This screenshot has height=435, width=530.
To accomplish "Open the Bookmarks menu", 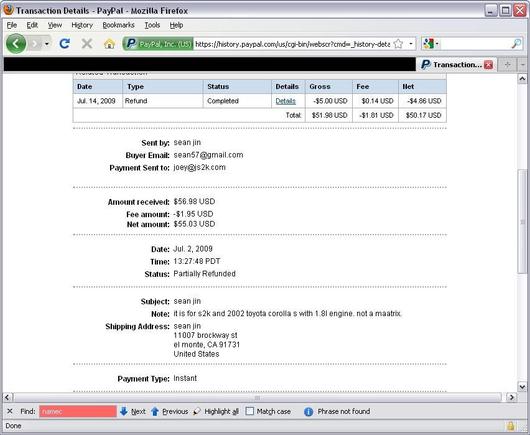I will [x=118, y=25].
